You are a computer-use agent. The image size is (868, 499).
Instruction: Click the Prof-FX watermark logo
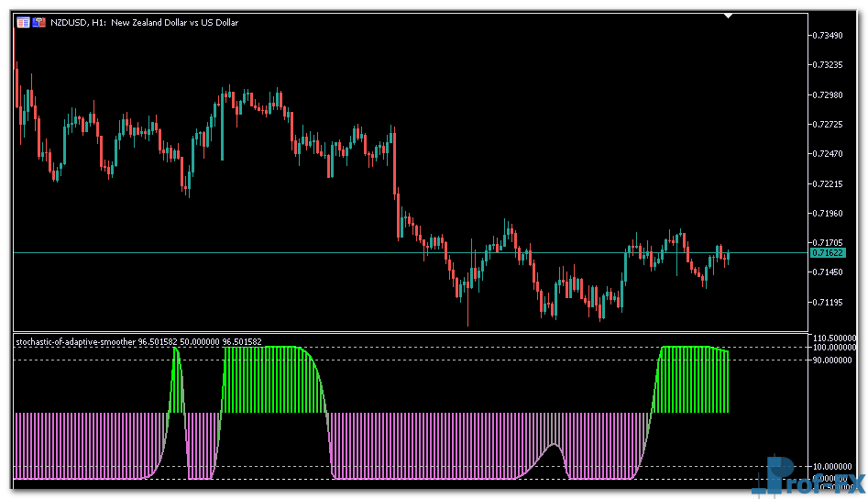pos(808,477)
